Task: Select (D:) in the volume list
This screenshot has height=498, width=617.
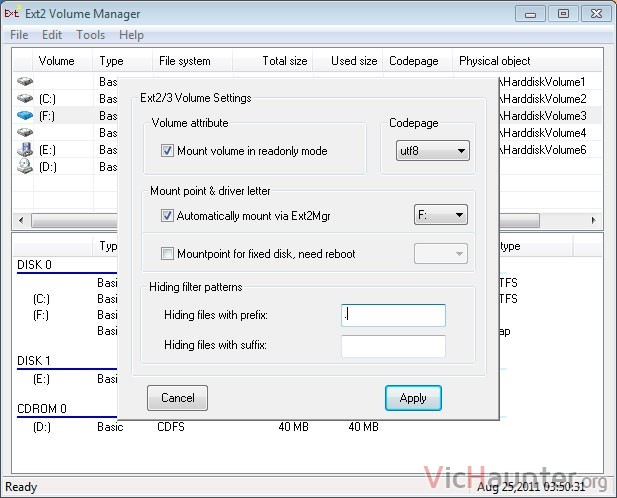Action: pos(48,167)
